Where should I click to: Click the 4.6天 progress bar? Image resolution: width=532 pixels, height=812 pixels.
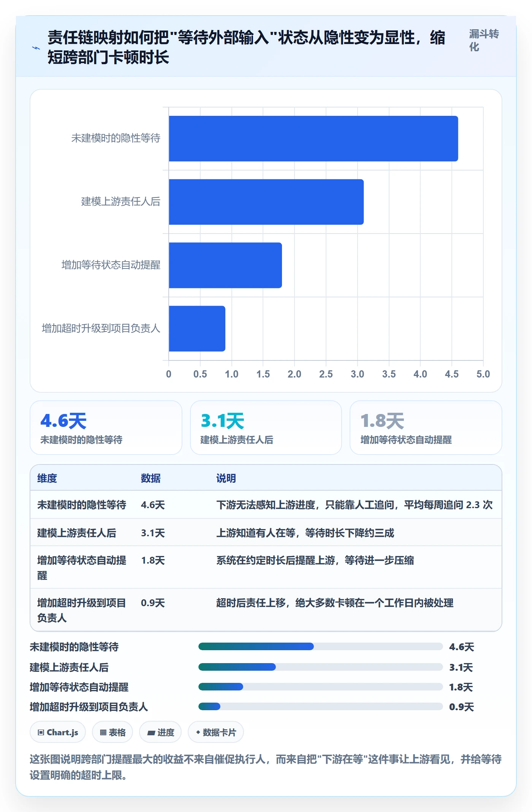[x=321, y=646]
